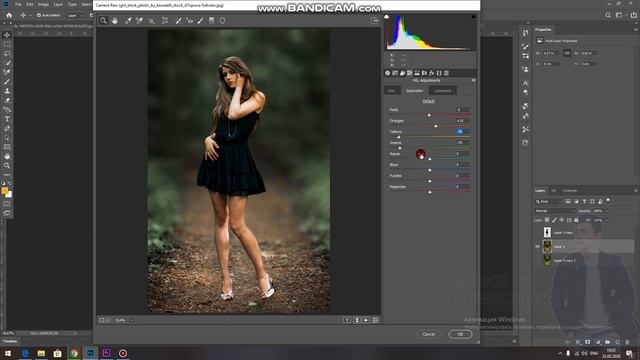Delete the selected layer
Screen dimensions: 640x360
coord(627,342)
